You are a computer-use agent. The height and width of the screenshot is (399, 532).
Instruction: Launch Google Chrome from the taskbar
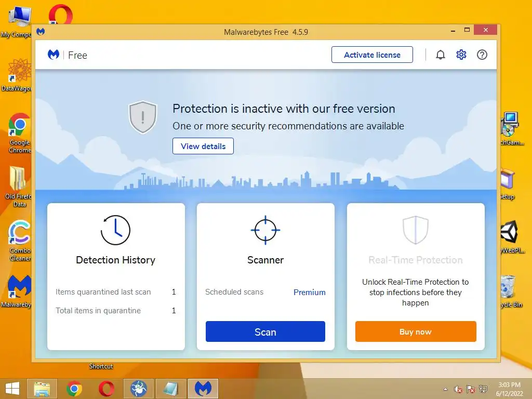tap(74, 389)
